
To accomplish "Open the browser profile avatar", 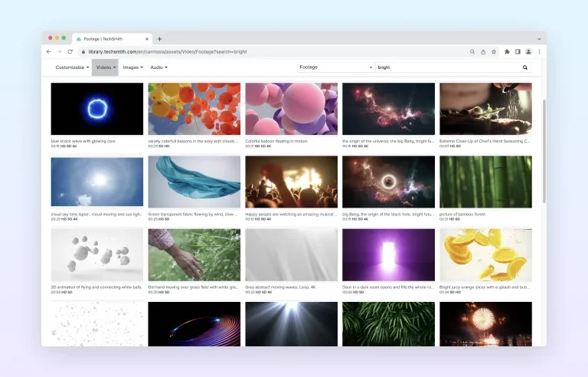I will point(528,52).
